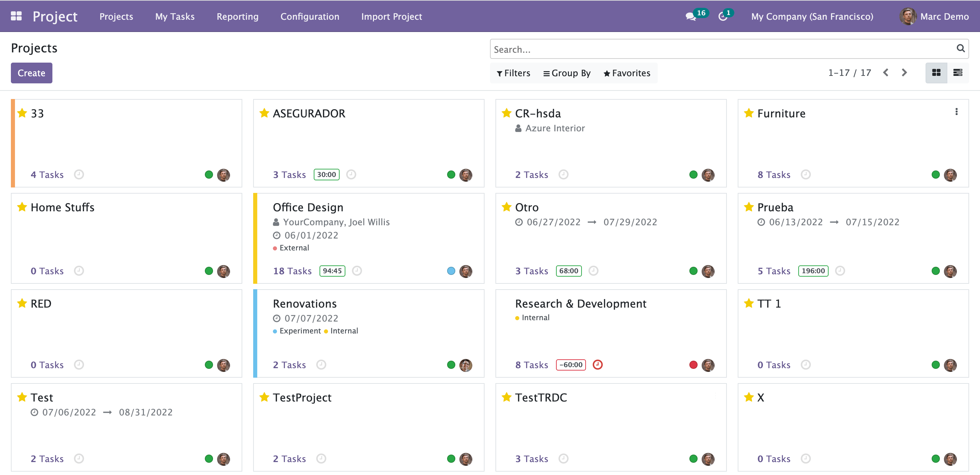This screenshot has width=980, height=475.
Task: Open the 18 Tasks link on Office Design
Action: coord(292,271)
